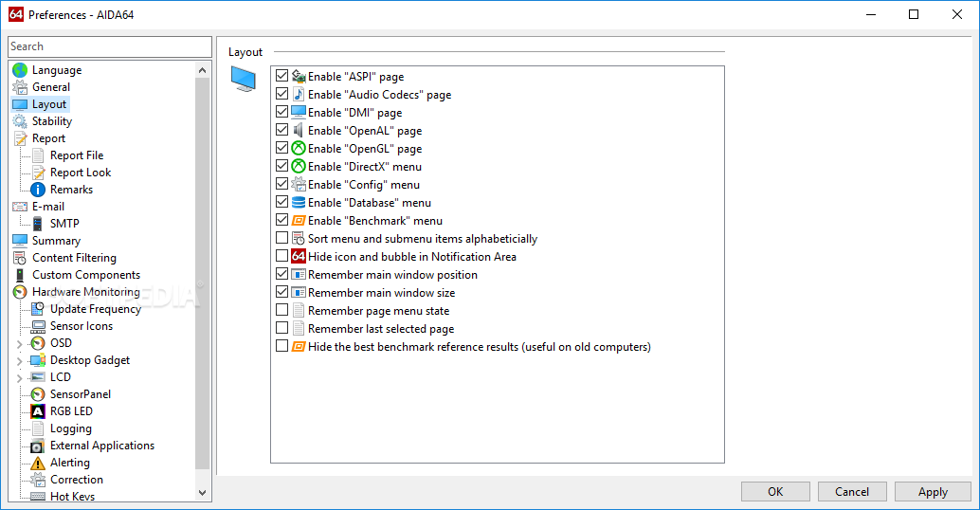The image size is (980, 510).
Task: Click the RGB LED icon
Action: pos(38,411)
